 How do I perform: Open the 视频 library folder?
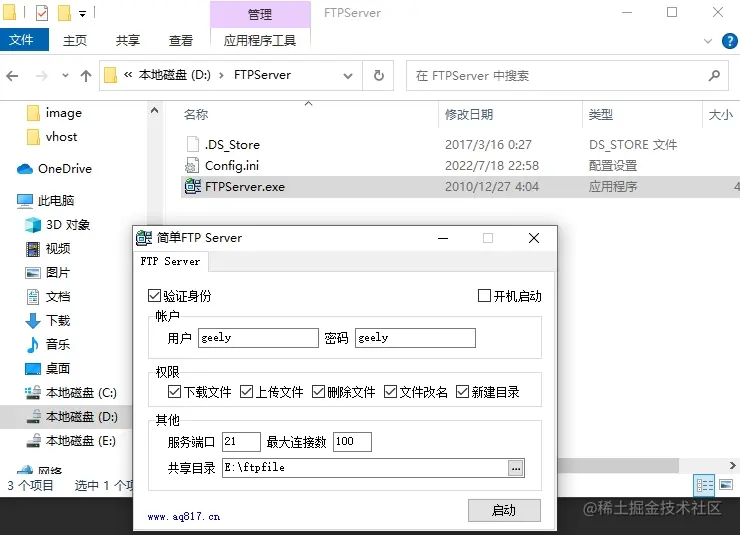48,249
